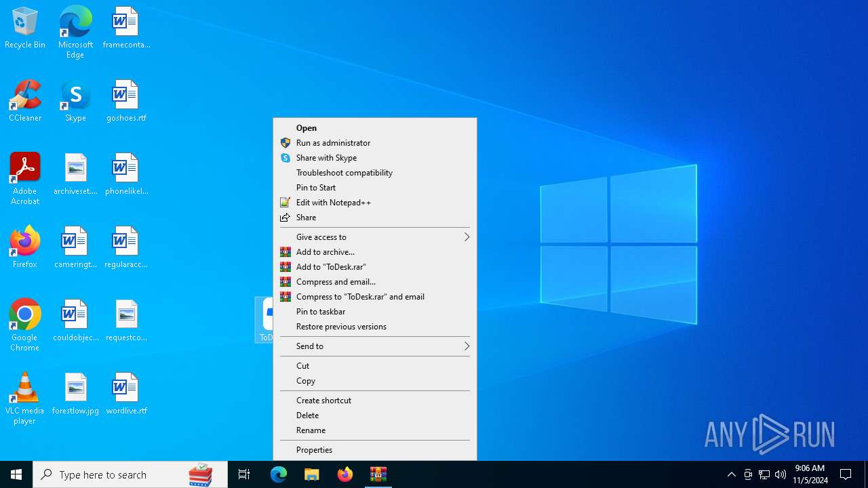Switch to WinRAR in the taskbar
Screen dimensions: 868x488
tap(378, 474)
